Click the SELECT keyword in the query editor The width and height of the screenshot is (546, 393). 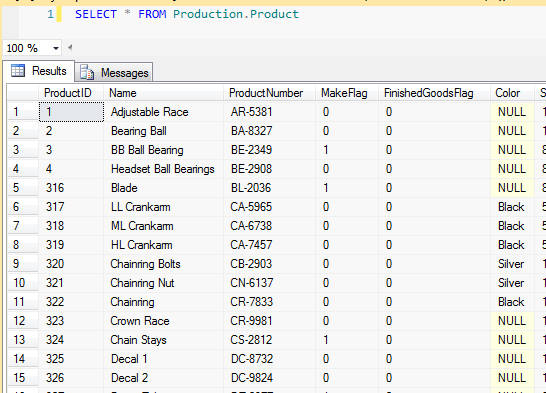coord(96,14)
